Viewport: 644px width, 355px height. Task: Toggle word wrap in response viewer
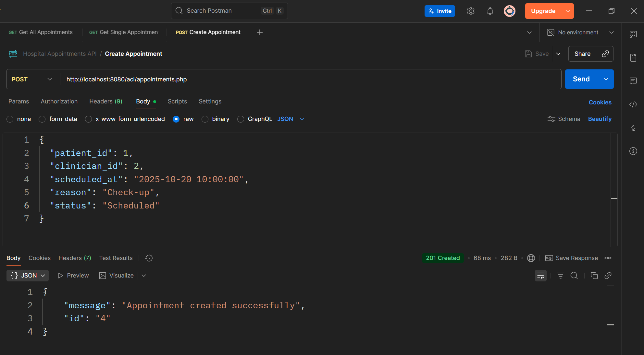click(540, 276)
